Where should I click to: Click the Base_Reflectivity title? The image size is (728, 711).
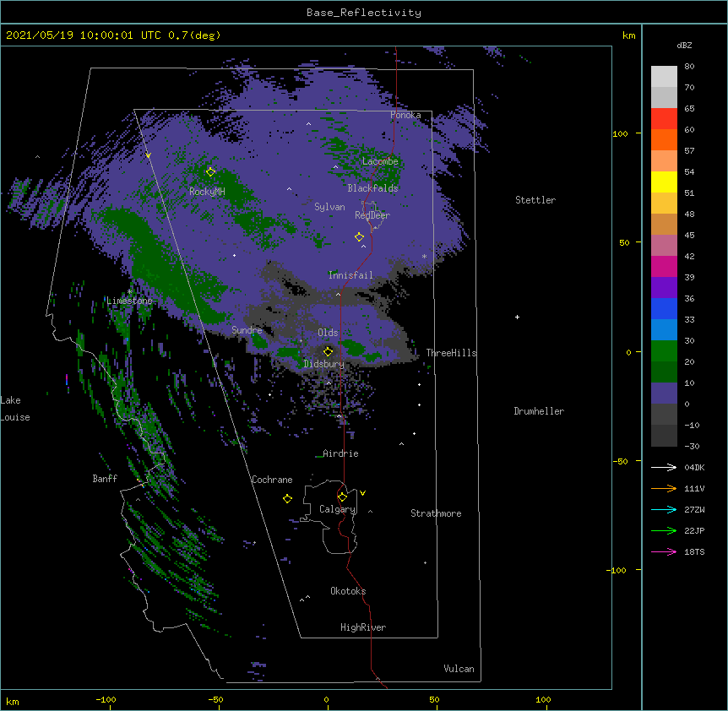pyautogui.click(x=364, y=13)
